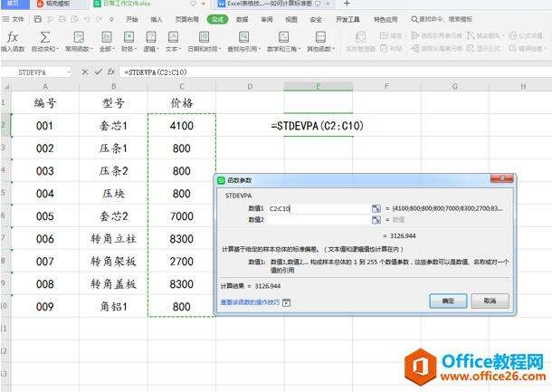The height and width of the screenshot is (392, 552).
Task: Switch to the 开始 (Home) ribbon tab
Action: [132, 19]
